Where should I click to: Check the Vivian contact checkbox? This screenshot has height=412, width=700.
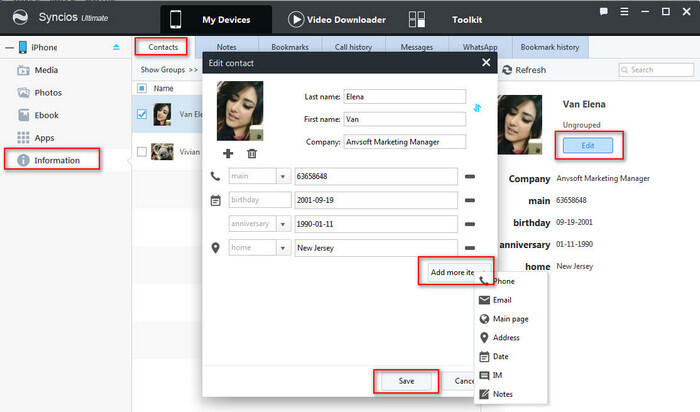tap(141, 152)
